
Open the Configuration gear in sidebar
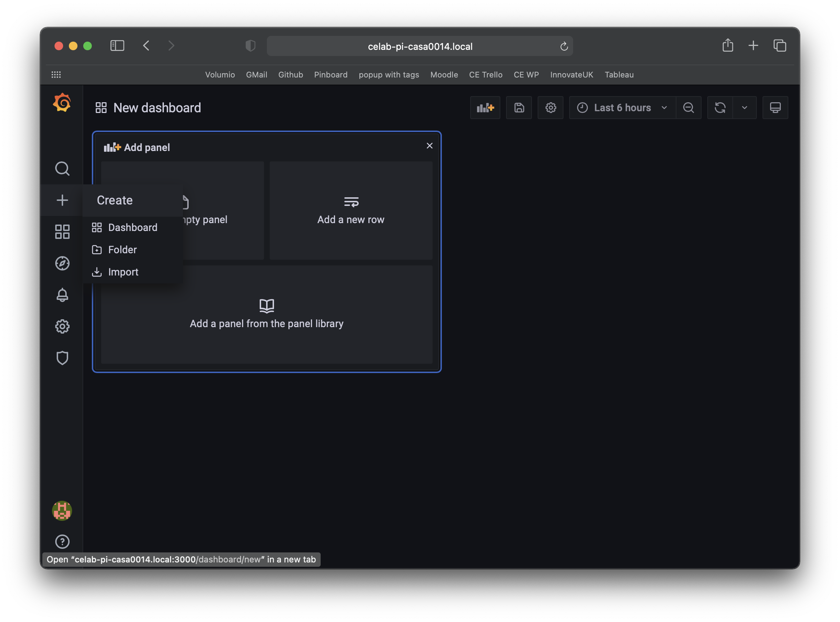[x=62, y=326]
